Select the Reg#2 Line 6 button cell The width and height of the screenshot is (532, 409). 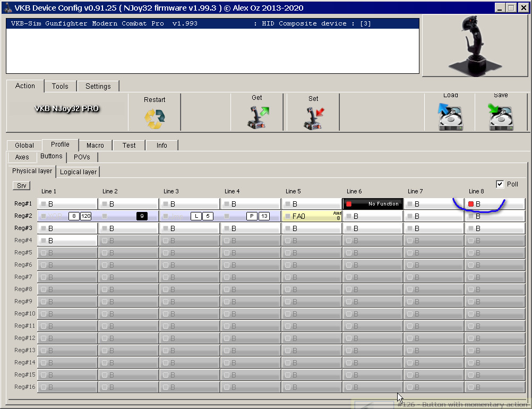click(373, 216)
